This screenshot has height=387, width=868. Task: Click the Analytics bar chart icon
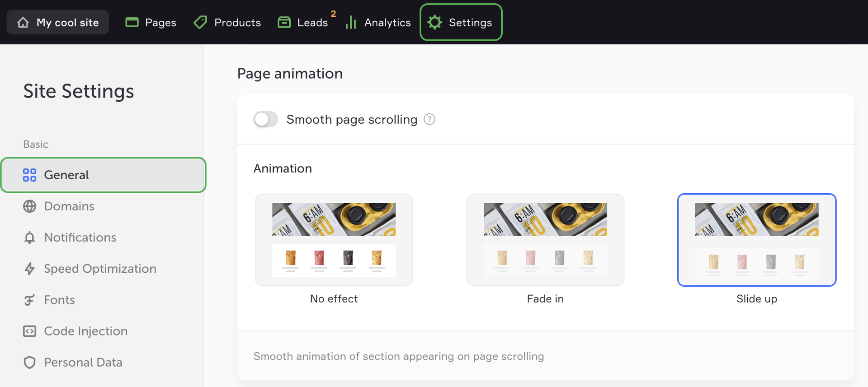pyautogui.click(x=351, y=23)
